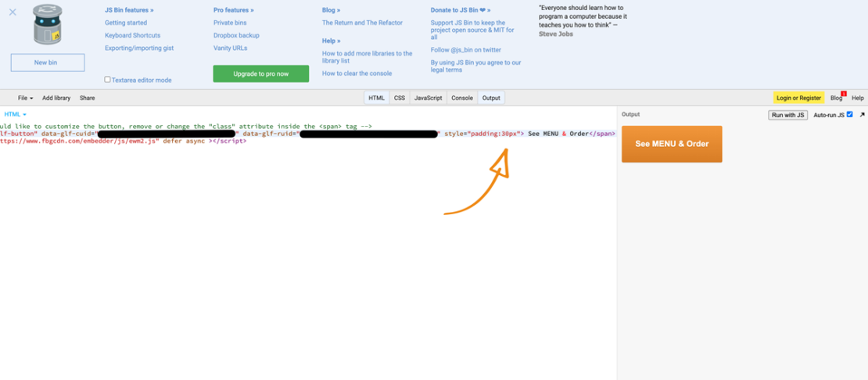This screenshot has width=868, height=380.
Task: Click the red Blog notification badge
Action: point(844,94)
